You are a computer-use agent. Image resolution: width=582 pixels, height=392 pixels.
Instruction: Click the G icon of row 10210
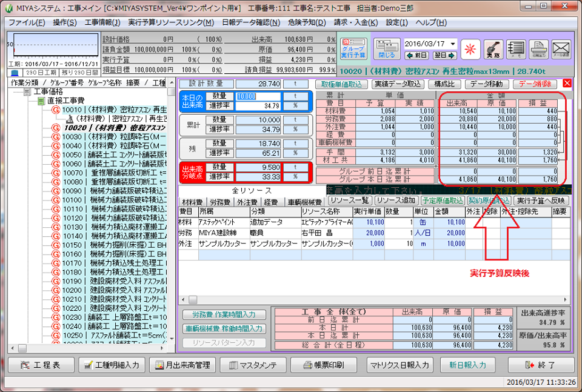click(x=56, y=299)
